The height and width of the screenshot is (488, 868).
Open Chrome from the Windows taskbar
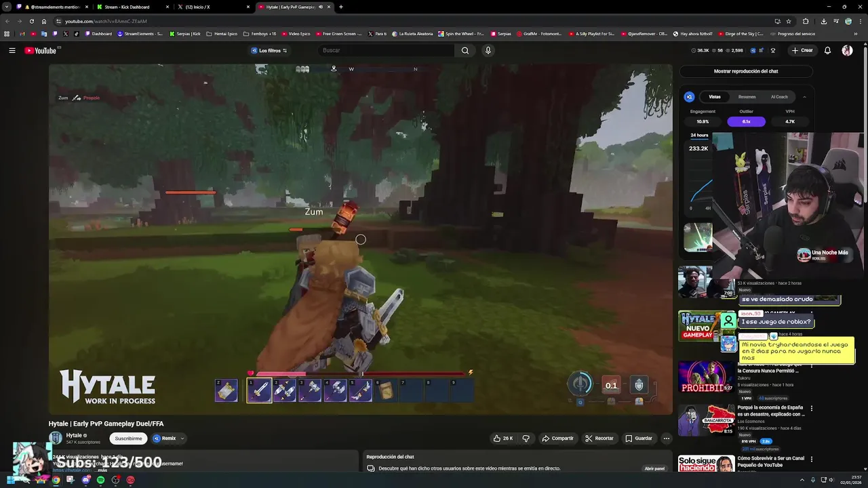click(x=56, y=480)
